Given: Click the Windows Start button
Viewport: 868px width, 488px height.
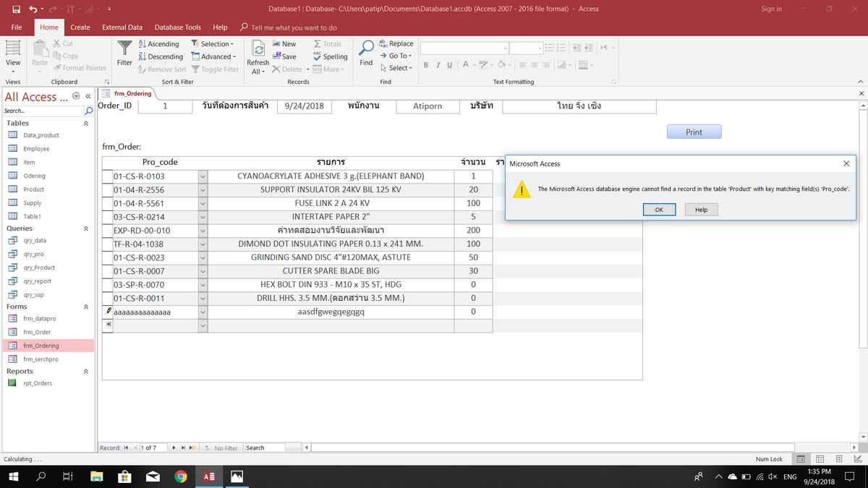Looking at the screenshot, I should [x=14, y=476].
